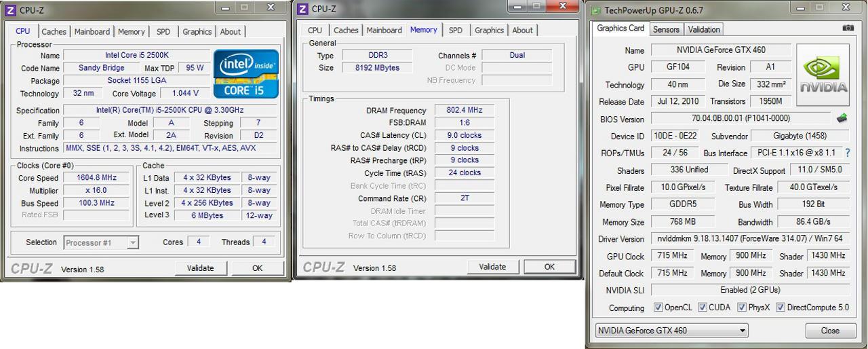Click the Shaders value 336 Unified
Viewport: 868px width, 349px height.
pos(688,170)
